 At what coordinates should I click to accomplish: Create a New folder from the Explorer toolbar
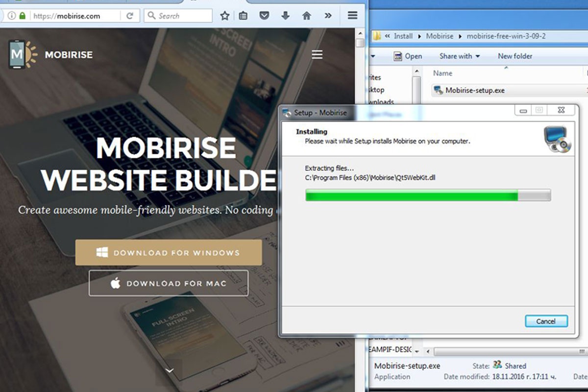(515, 56)
